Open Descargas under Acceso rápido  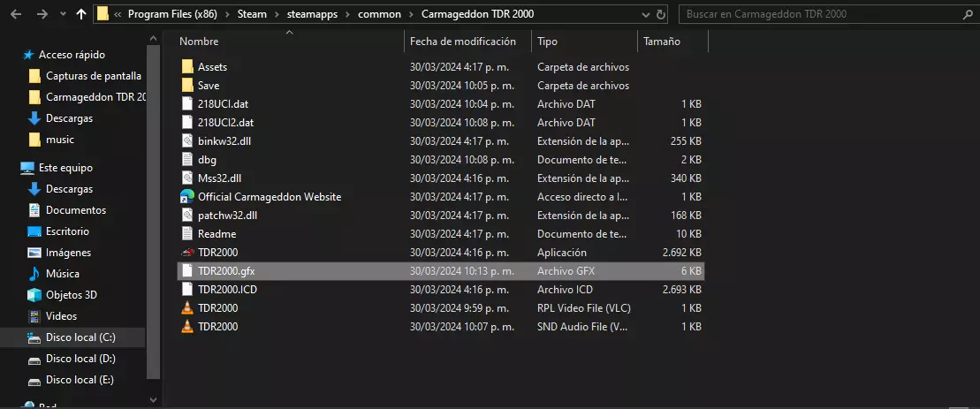pyautogui.click(x=70, y=118)
